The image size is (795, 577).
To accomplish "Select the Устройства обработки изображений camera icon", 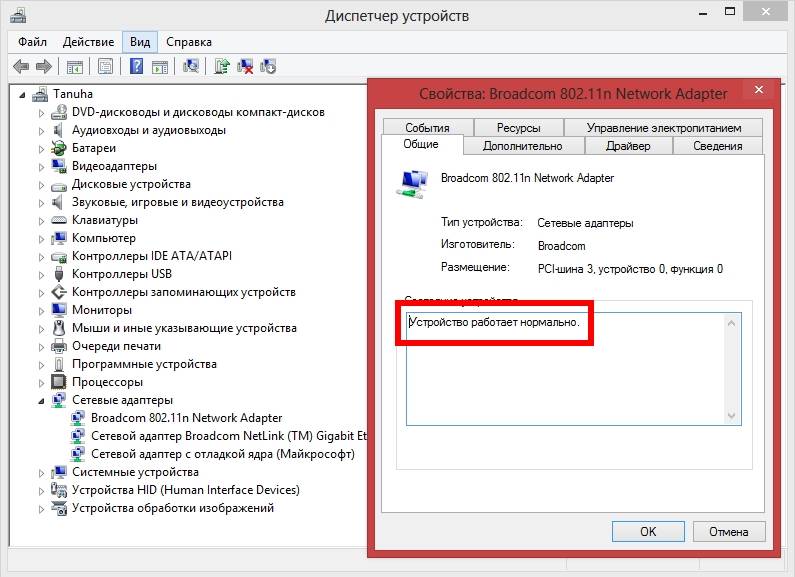I will (x=59, y=508).
